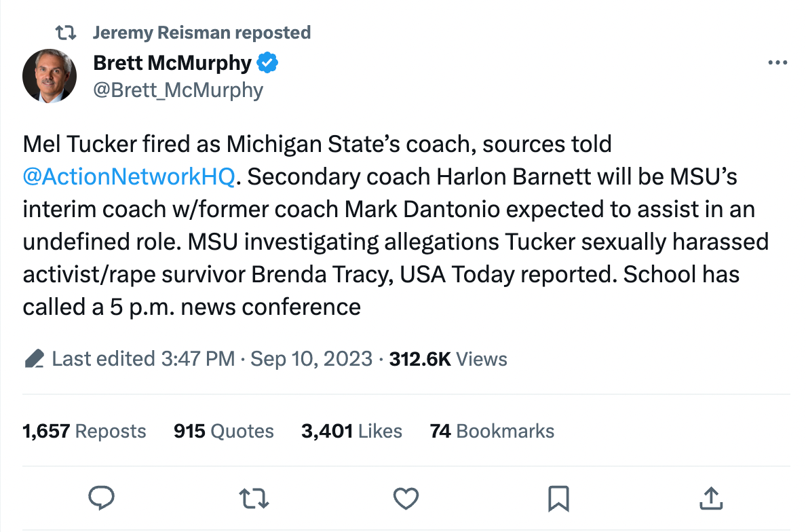The width and height of the screenshot is (806, 532).
Task: Show the 3,401 Likes list
Action: click(351, 431)
